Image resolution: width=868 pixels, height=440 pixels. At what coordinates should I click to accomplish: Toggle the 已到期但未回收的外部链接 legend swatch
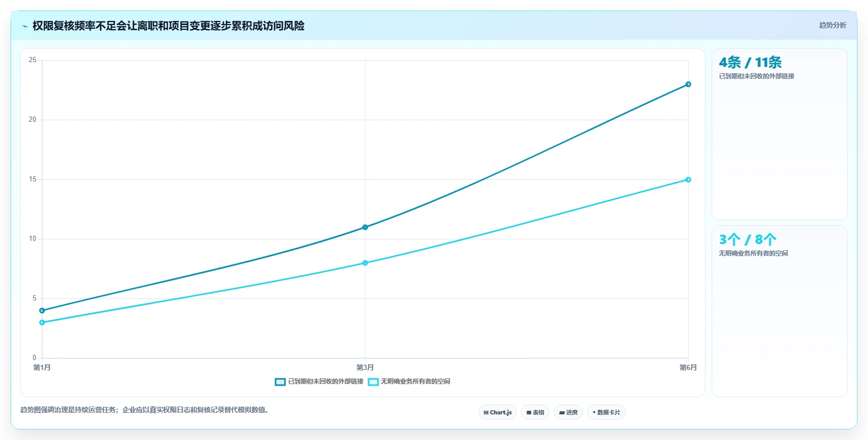280,381
